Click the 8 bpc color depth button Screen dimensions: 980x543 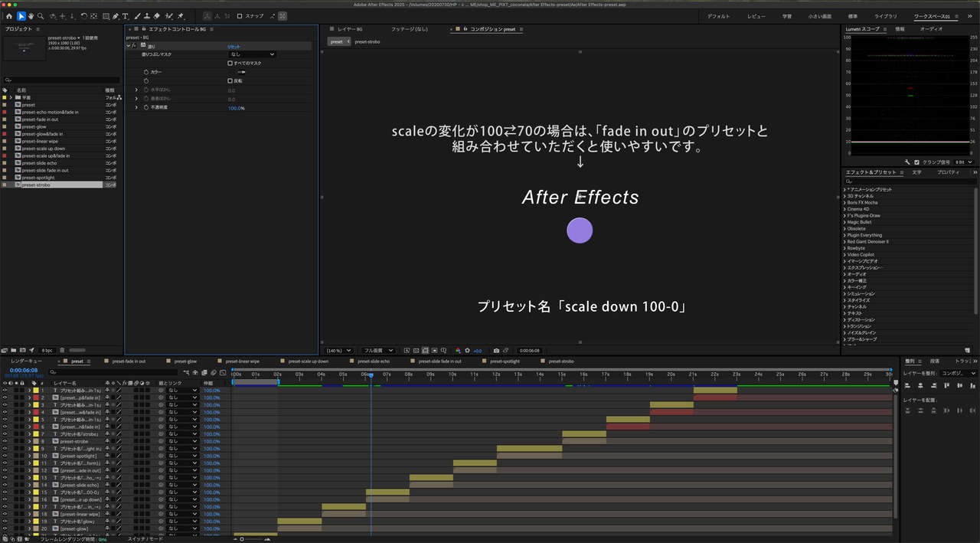click(47, 350)
